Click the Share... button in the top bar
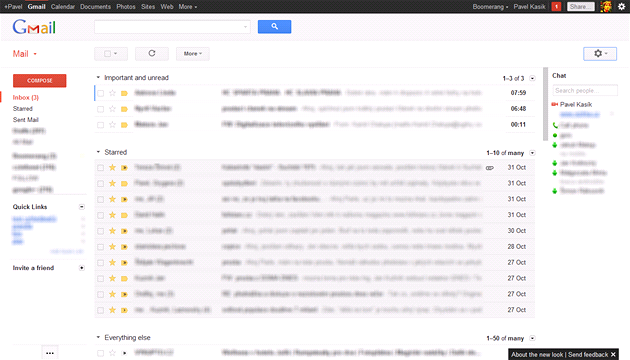Image resolution: width=630 pixels, height=360 pixels. pos(581,6)
